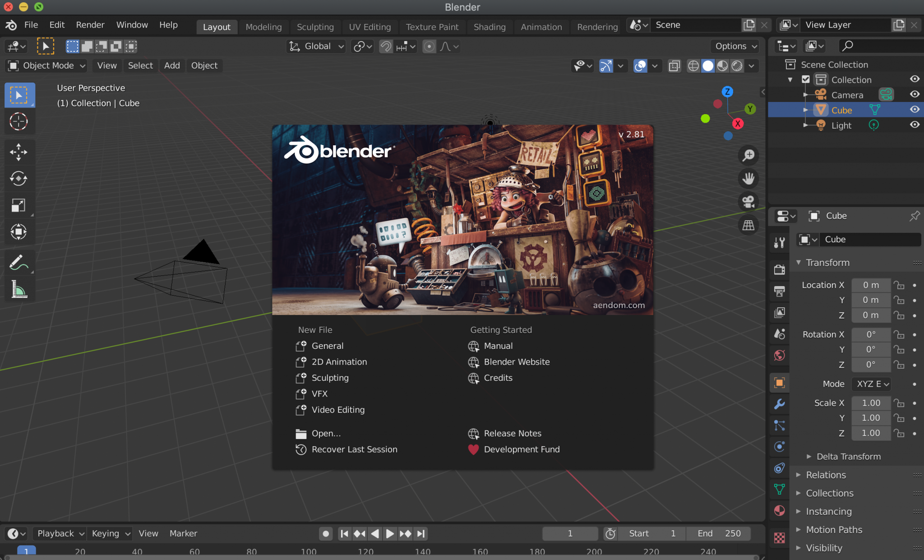This screenshot has width=924, height=560.
Task: Select the Measure tool
Action: 18,289
